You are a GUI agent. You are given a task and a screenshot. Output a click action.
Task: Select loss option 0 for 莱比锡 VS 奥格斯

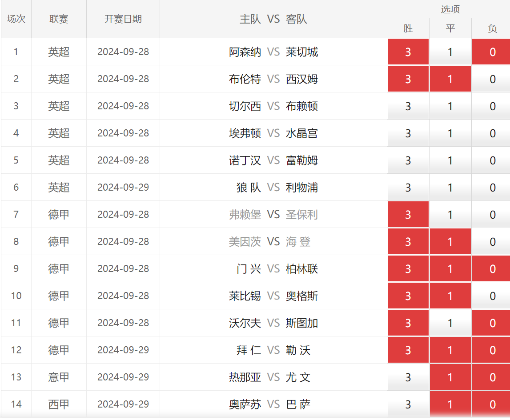[492, 296]
